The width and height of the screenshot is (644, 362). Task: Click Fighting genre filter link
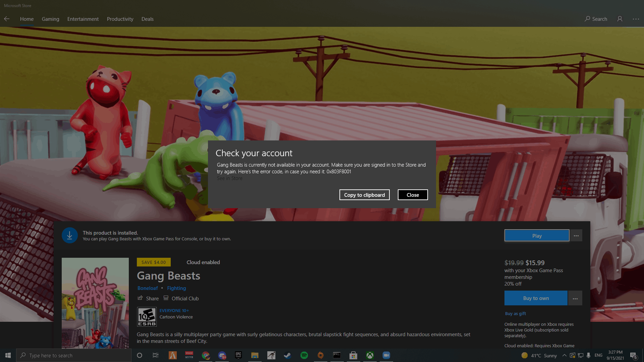point(176,288)
